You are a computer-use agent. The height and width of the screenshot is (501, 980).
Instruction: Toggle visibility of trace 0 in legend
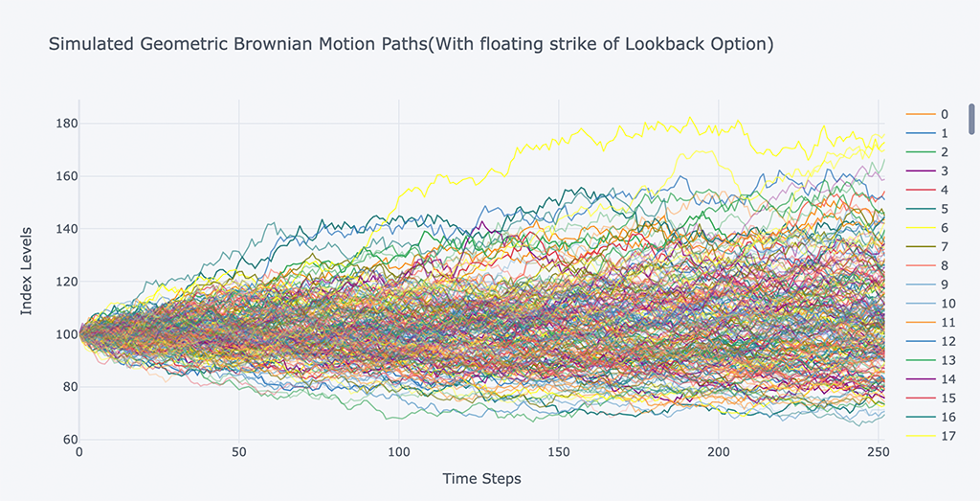point(944,114)
